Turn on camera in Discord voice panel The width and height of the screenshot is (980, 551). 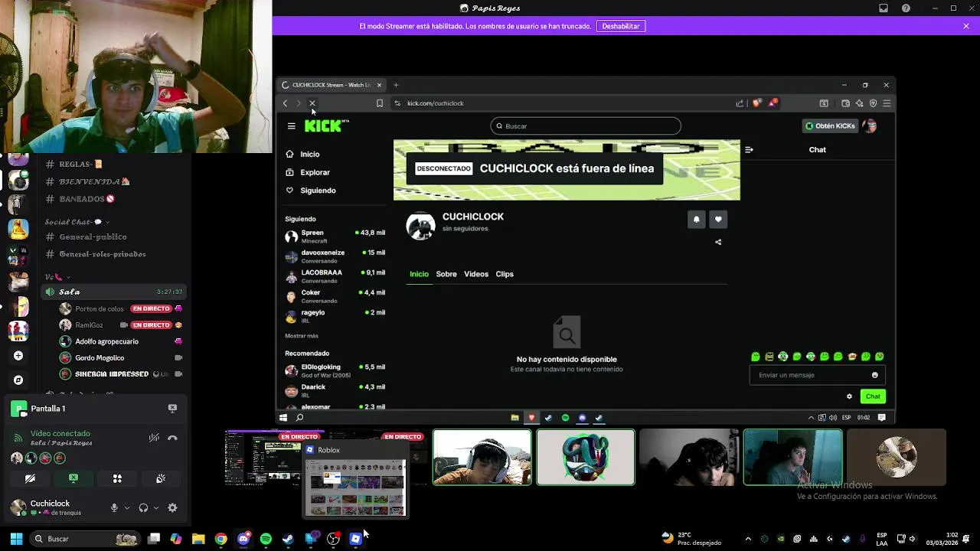(30, 478)
